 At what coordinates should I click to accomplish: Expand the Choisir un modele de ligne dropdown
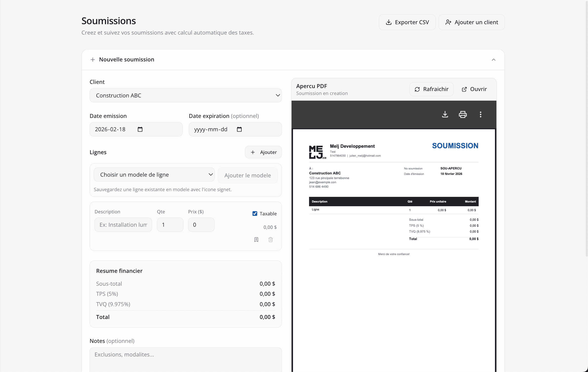[154, 175]
